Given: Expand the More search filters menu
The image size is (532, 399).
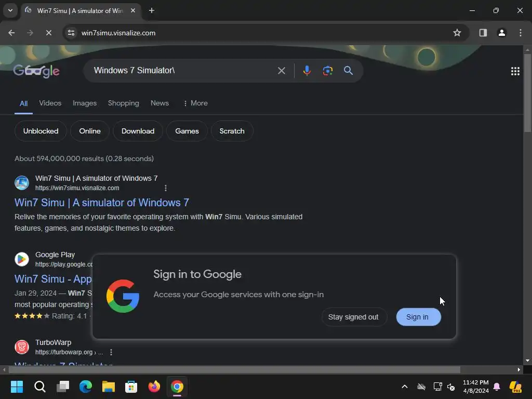Looking at the screenshot, I should tap(195, 103).
